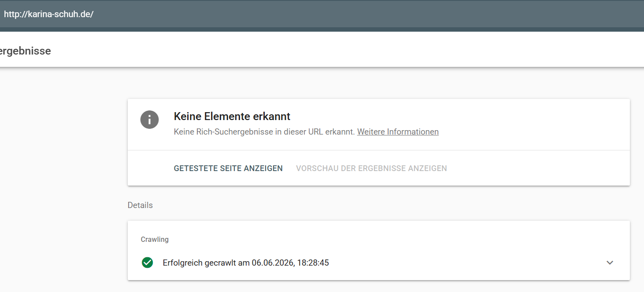
Task: Click Vorschau der Ergebnisse anzeigen button
Action: (371, 168)
